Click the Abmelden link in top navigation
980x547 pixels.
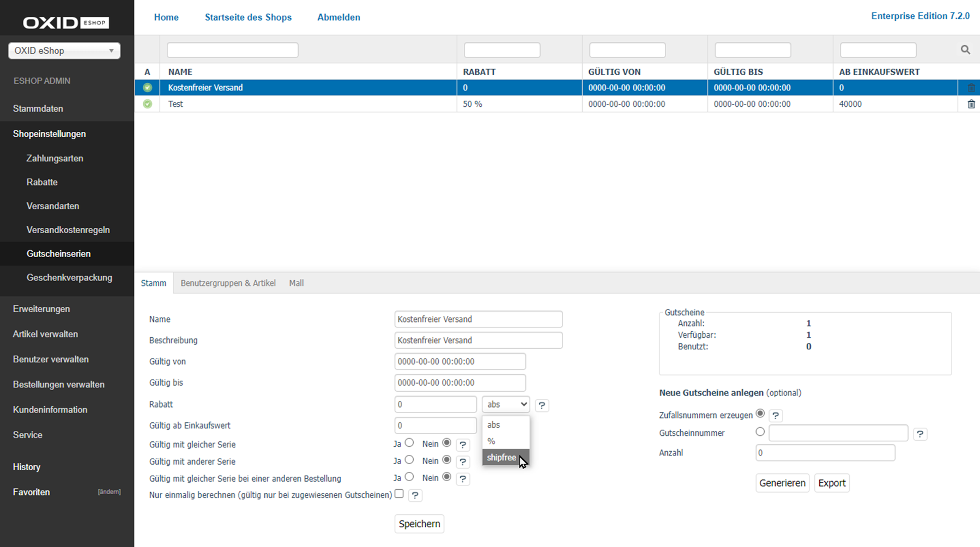[338, 17]
